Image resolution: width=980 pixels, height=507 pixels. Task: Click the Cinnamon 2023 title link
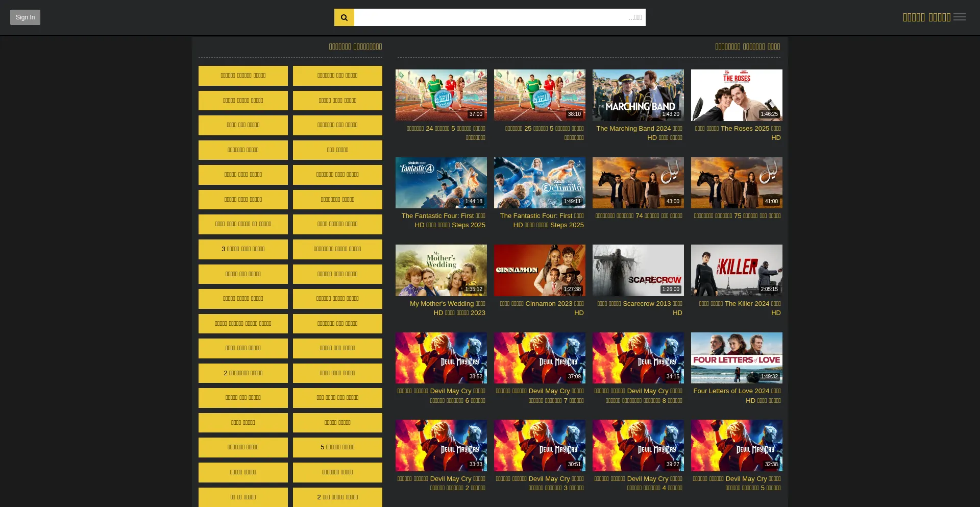point(542,308)
